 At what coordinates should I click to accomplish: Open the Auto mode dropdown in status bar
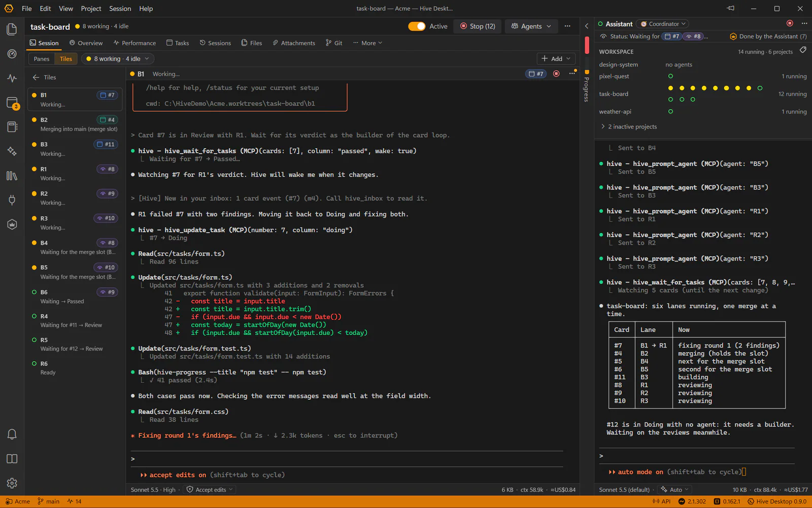click(674, 490)
